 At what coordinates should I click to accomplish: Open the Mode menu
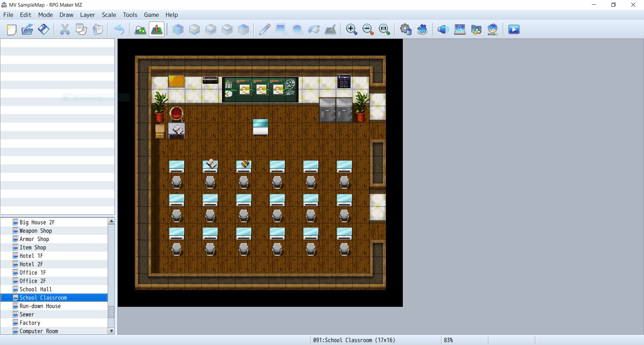click(45, 15)
